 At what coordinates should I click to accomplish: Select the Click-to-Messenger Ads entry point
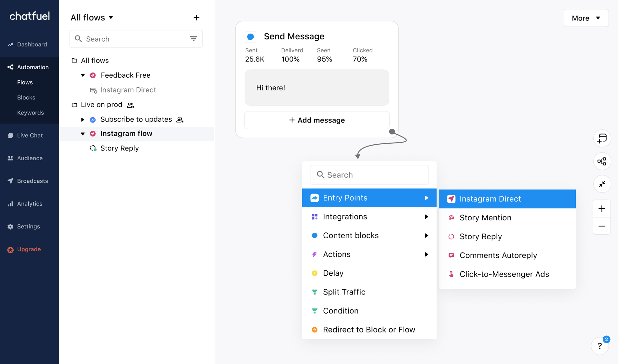click(x=507, y=274)
